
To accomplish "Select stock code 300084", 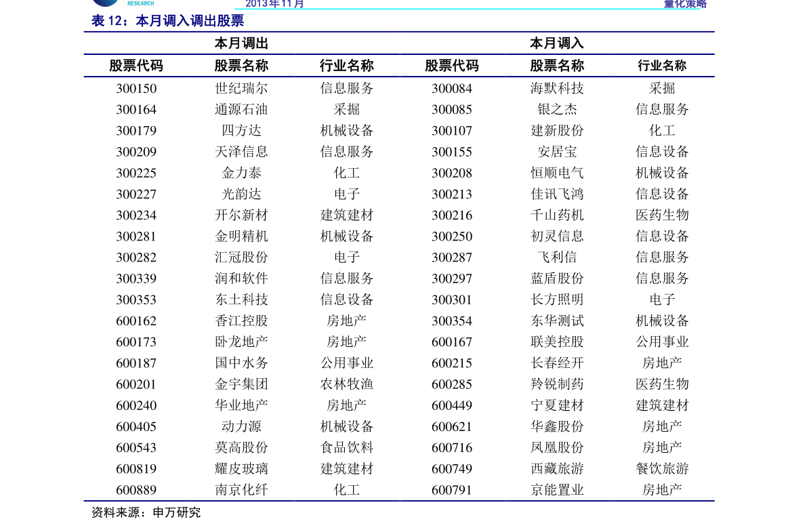I will tap(452, 89).
